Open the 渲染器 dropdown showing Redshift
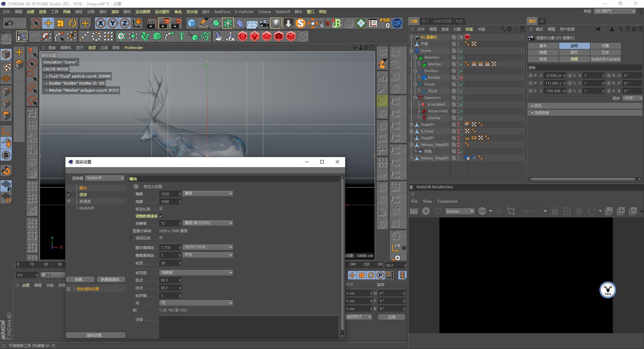The height and width of the screenshot is (349, 644). tap(105, 178)
